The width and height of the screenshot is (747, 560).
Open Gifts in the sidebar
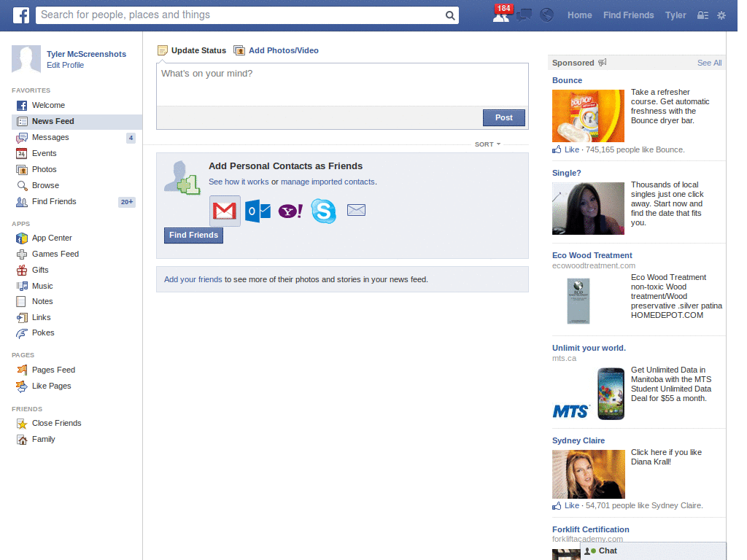(x=77, y=270)
